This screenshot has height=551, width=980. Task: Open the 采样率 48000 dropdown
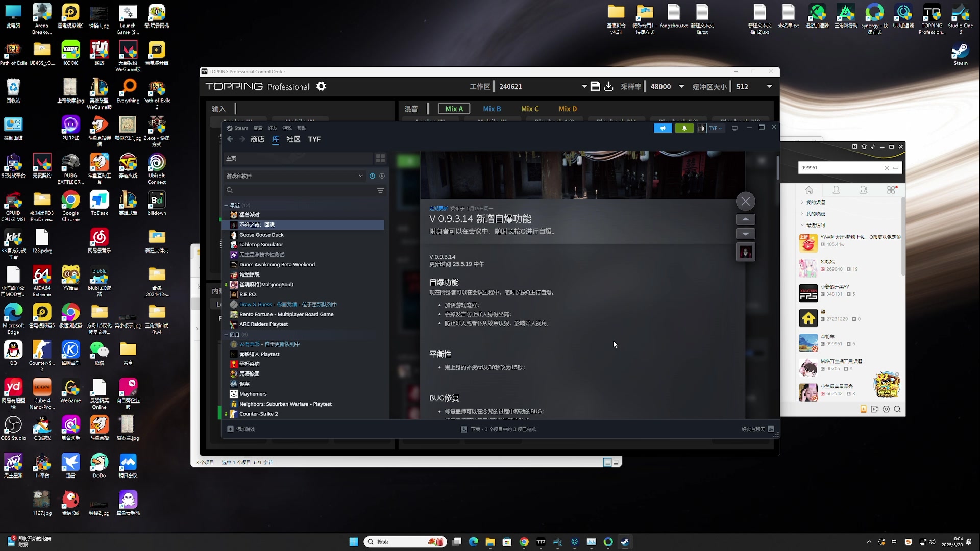point(667,86)
